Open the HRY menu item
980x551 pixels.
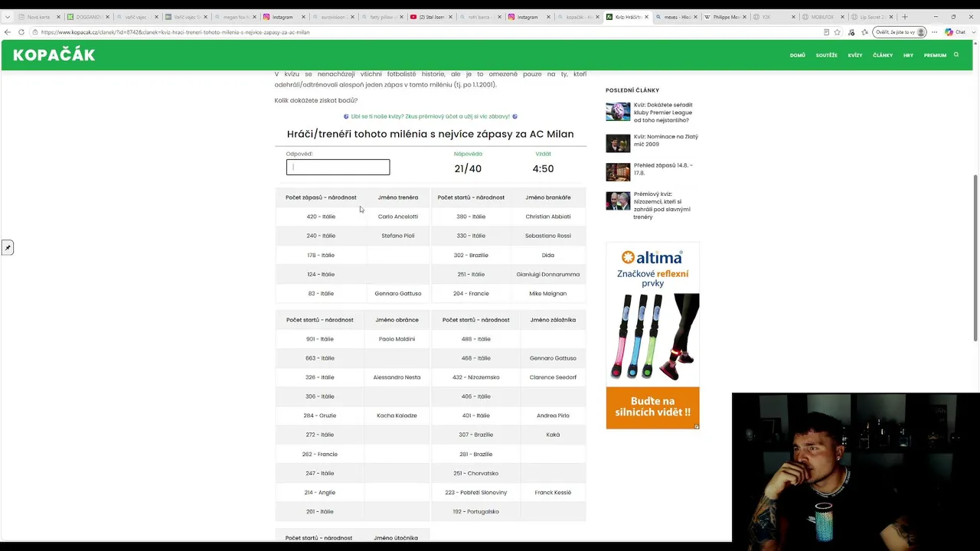coord(908,55)
